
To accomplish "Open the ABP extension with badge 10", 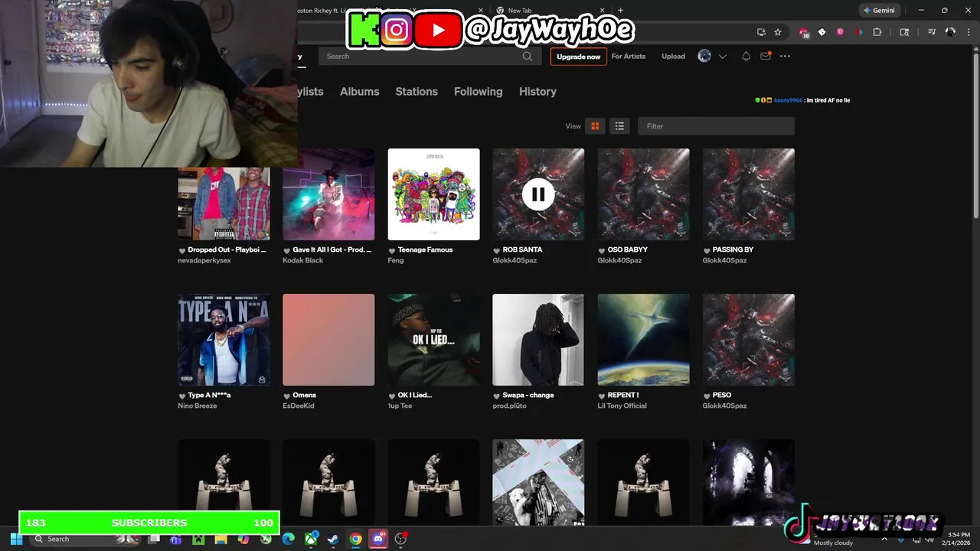I will tap(803, 32).
